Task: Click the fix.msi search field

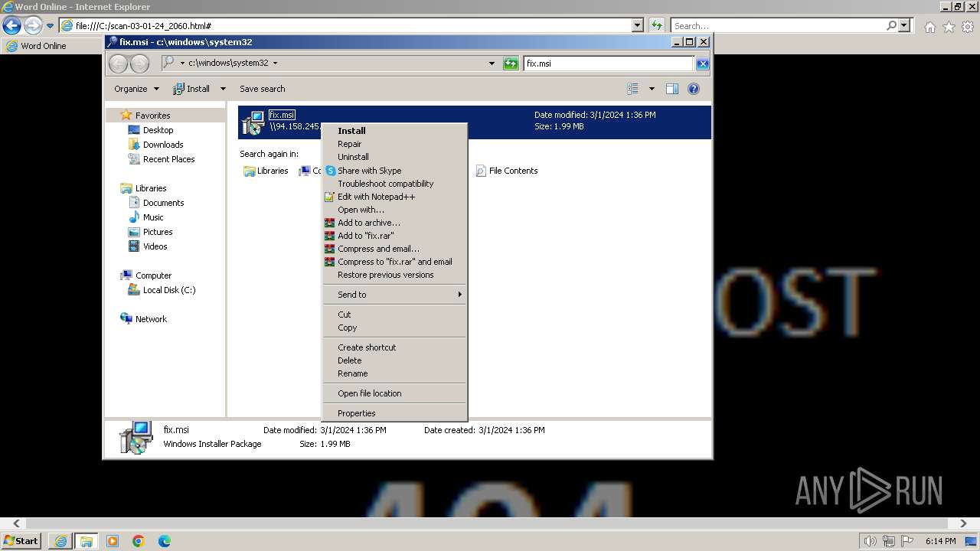Action: (x=609, y=64)
